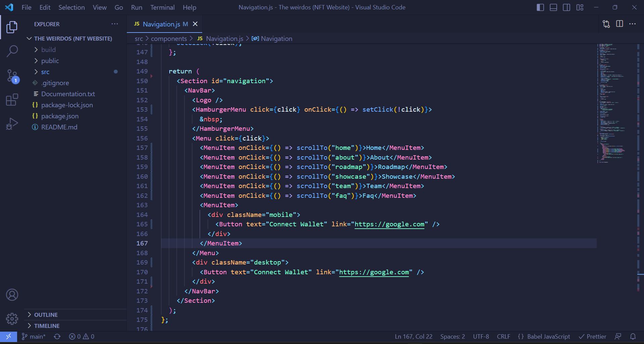Open the Search panel
644x344 pixels.
tap(12, 51)
